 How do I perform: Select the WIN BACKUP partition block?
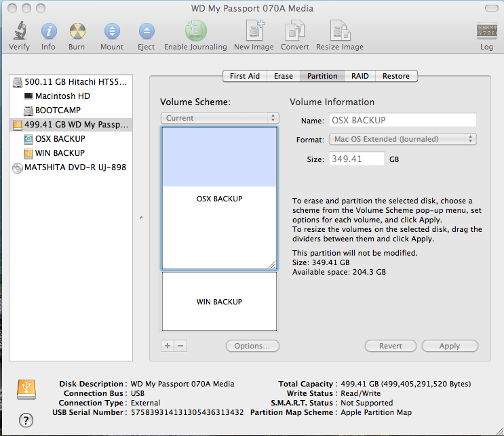219,301
